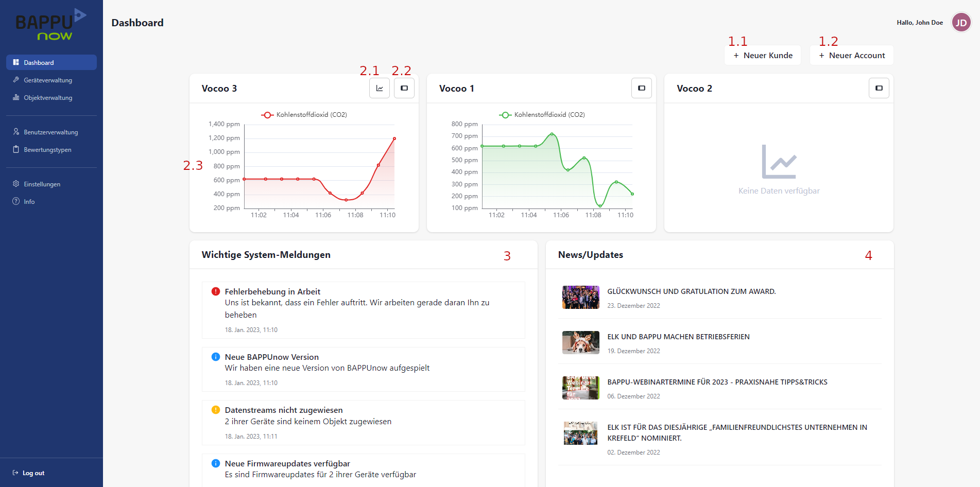
Task: Click the wrench icon for Geräteverwaltung
Action: pyautogui.click(x=16, y=80)
